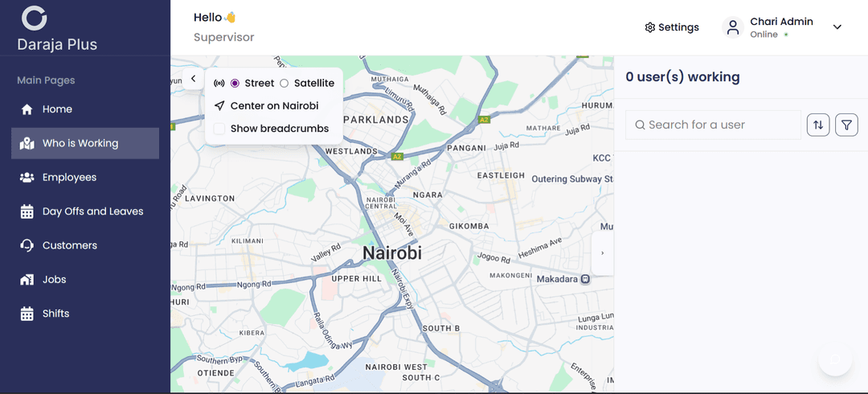The width and height of the screenshot is (868, 394).
Task: Collapse the users side panel chevron
Action: point(602,253)
